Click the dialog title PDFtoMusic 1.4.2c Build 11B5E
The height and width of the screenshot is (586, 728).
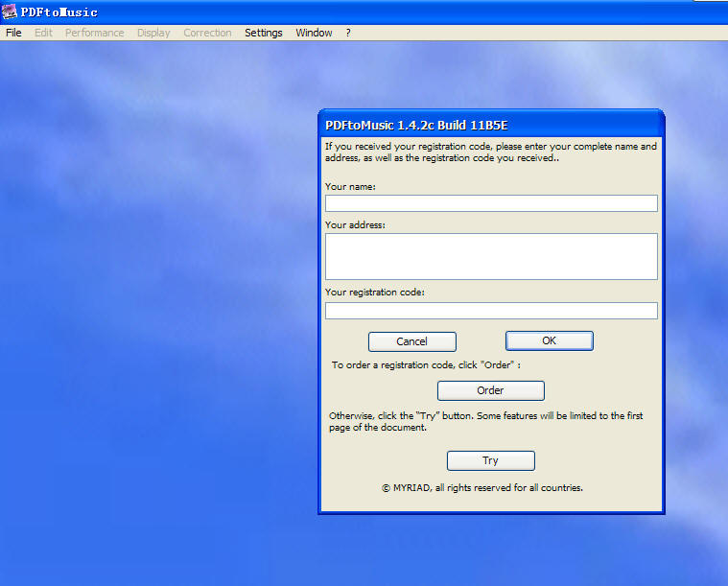(x=416, y=126)
